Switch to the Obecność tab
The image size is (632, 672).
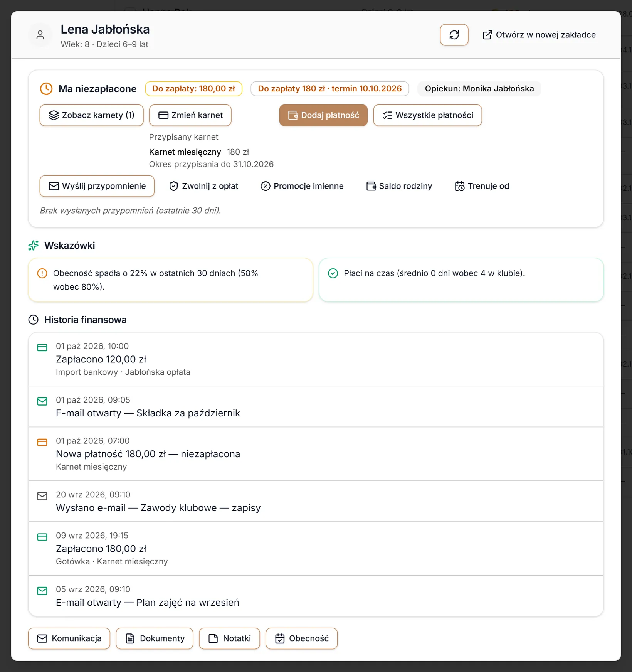tap(301, 638)
